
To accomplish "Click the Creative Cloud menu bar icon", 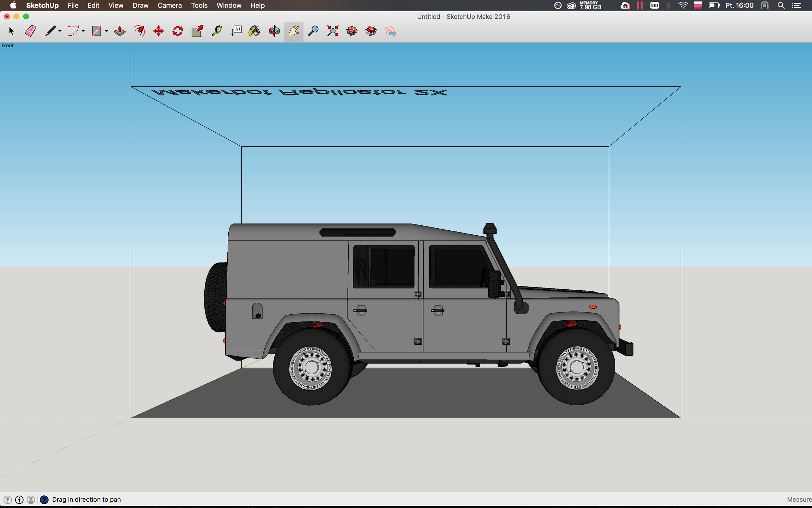I will click(571, 5).
